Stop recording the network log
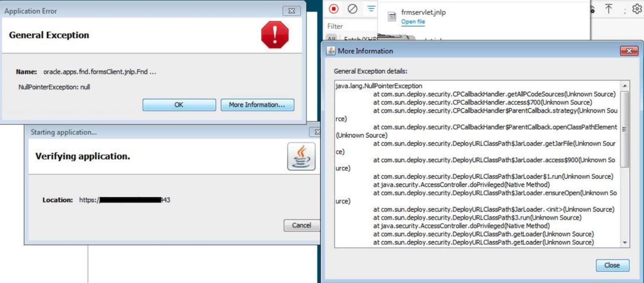644x283 pixels. (333, 9)
